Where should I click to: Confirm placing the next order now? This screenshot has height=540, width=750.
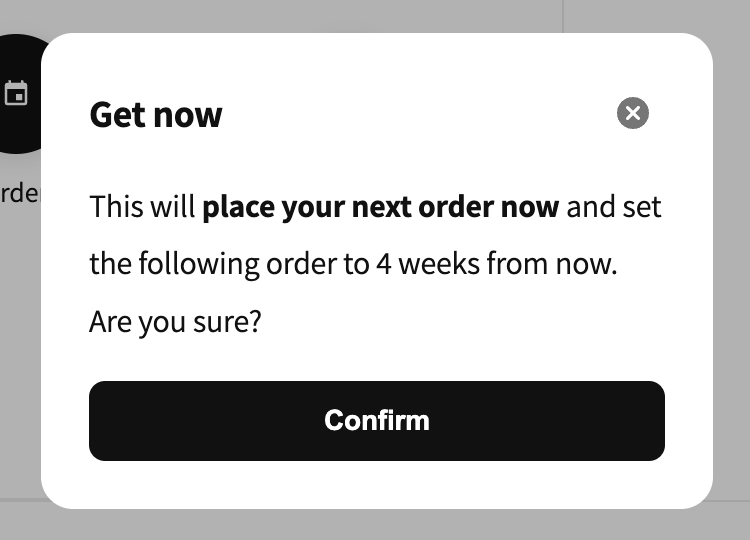[x=377, y=421]
